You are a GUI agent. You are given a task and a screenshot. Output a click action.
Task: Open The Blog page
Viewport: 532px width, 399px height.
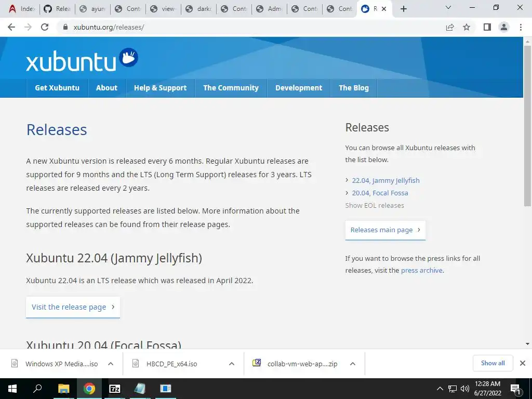[353, 88]
